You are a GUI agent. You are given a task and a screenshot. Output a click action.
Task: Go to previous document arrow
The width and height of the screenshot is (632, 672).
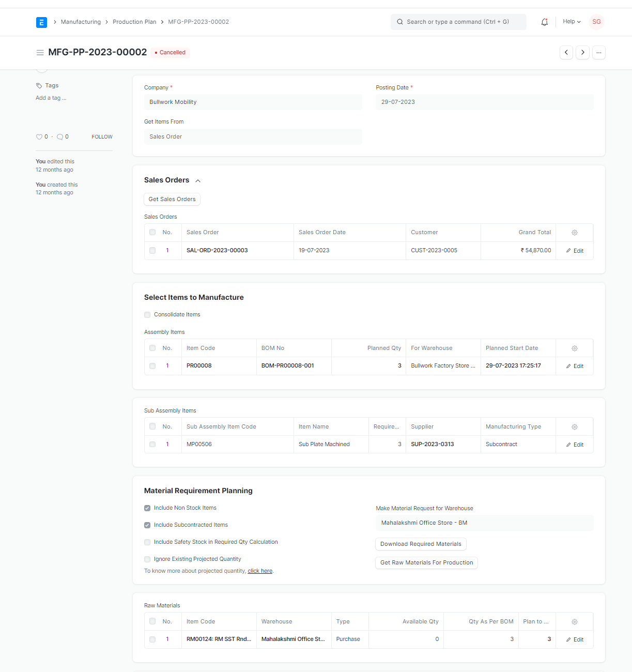(x=566, y=52)
